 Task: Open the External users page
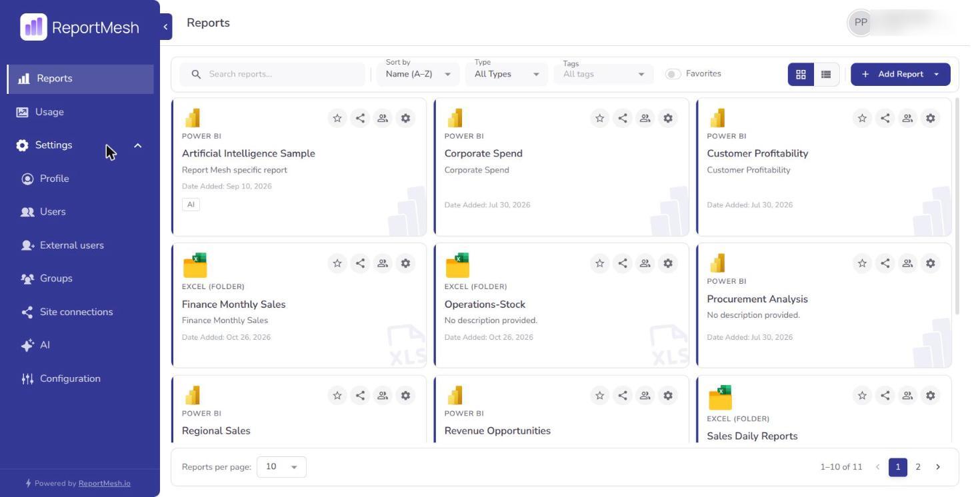[80, 245]
